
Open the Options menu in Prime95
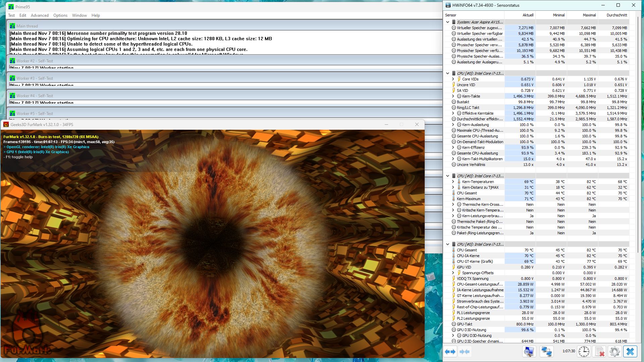tap(60, 15)
